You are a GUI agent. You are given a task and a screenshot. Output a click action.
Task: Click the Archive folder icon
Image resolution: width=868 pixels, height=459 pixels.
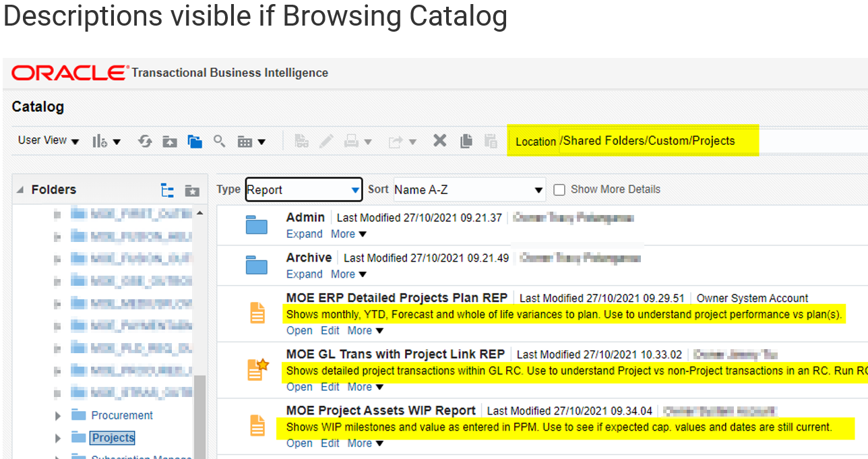(257, 266)
